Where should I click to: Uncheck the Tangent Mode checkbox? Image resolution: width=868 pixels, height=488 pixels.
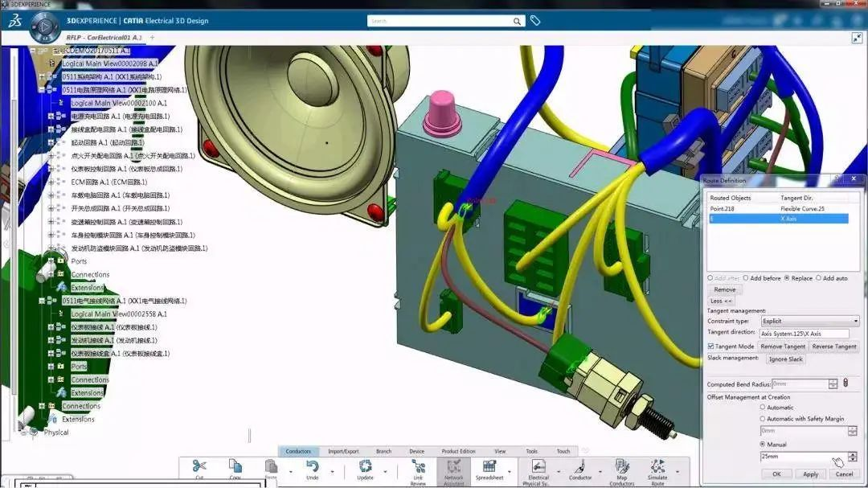(x=710, y=347)
